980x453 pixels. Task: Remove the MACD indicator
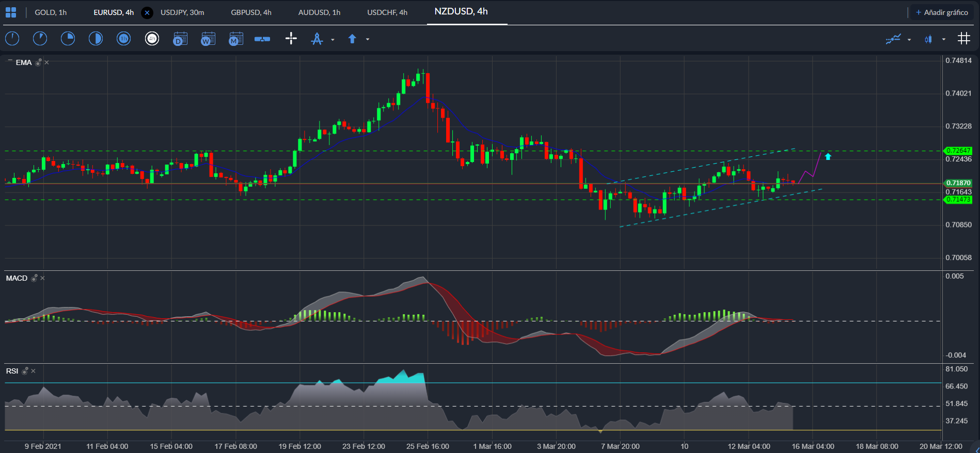tap(42, 278)
